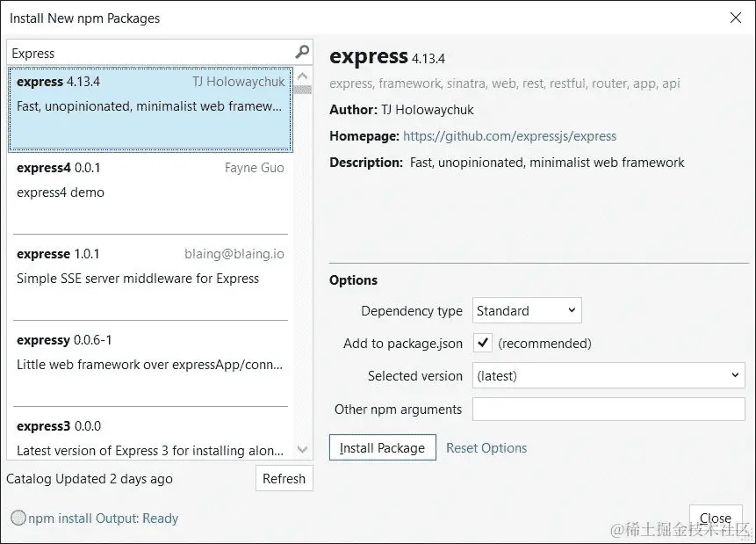Click the search magnifier icon

[x=302, y=53]
